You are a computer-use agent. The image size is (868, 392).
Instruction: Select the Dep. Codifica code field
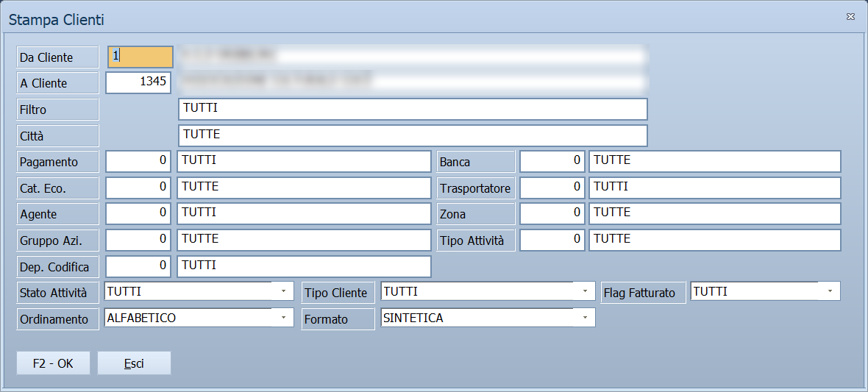pyautogui.click(x=138, y=266)
